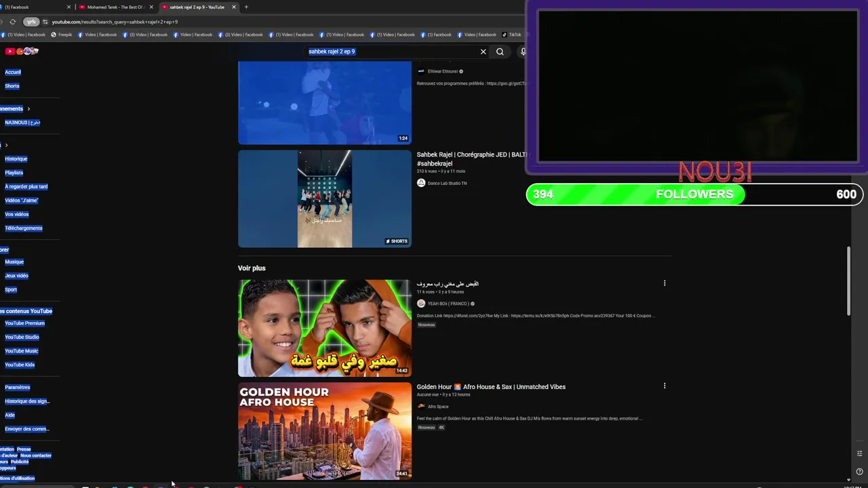868x488 pixels.
Task: Open NA3NOUS subscription channel
Action: (22, 123)
